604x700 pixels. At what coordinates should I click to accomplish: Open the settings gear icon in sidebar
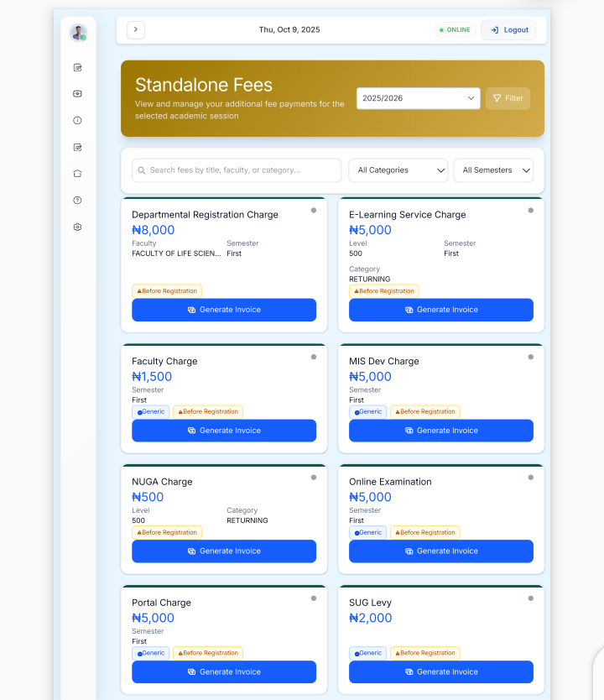(78, 227)
